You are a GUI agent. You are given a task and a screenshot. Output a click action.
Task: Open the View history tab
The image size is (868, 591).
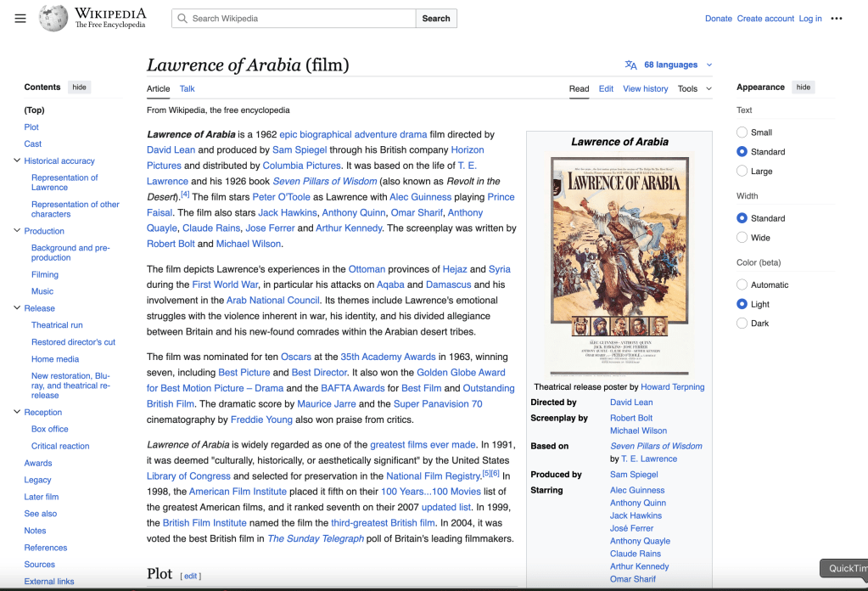(x=645, y=88)
